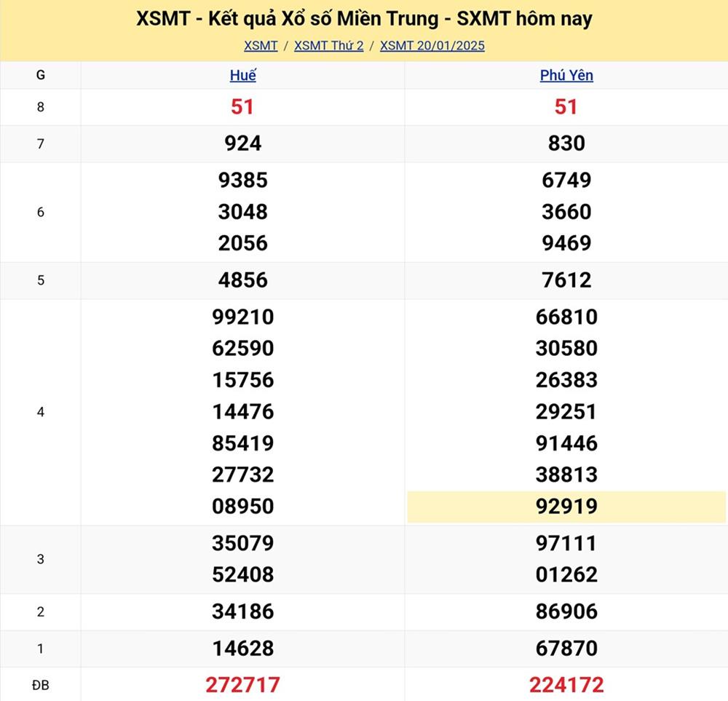Click the Phú Yên column header link
Image resolution: width=728 pixels, height=701 pixels.
coord(566,75)
